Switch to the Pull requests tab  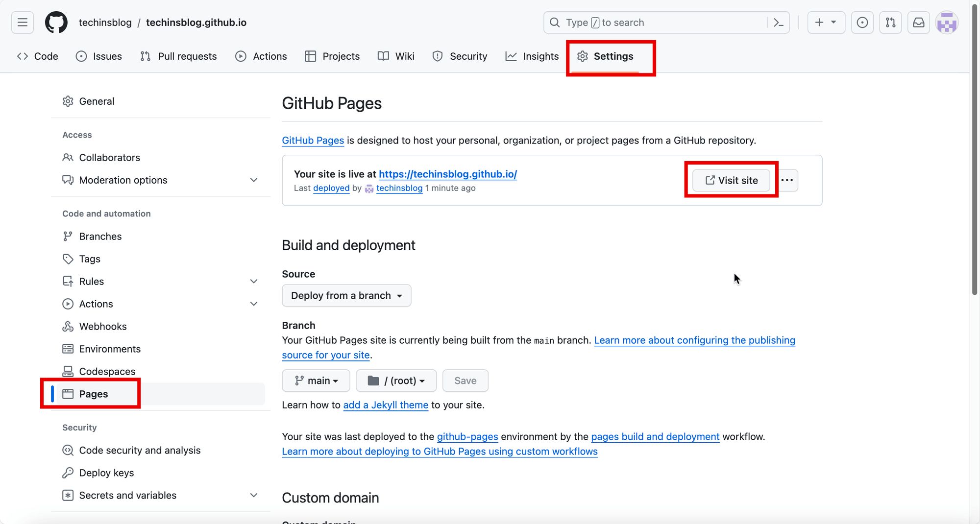(178, 56)
